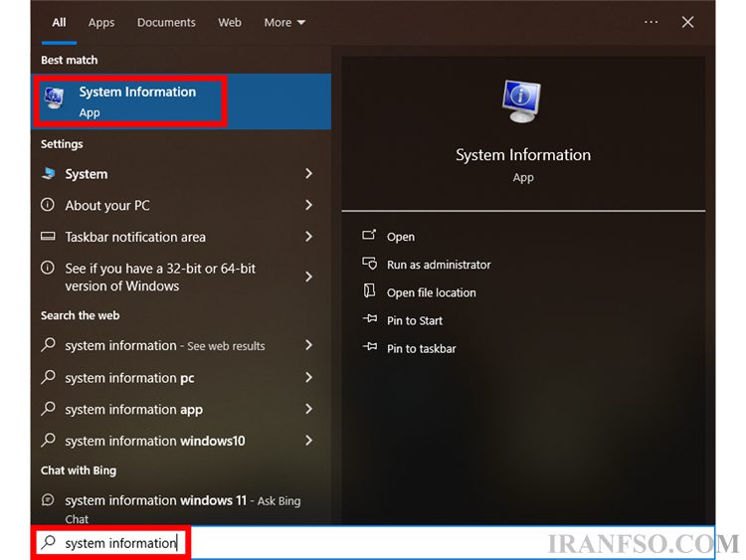Ask Bing about system information windows 11
This screenshot has height=560, width=746.
pos(181,508)
